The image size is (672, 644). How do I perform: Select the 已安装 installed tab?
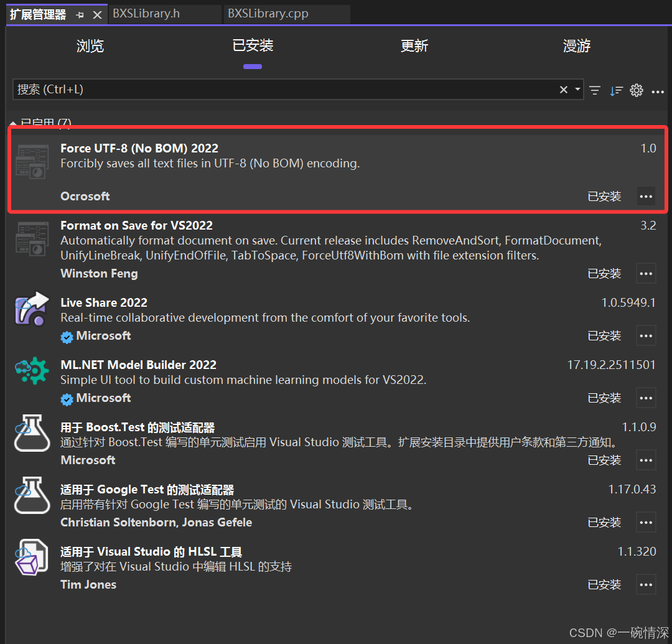253,45
